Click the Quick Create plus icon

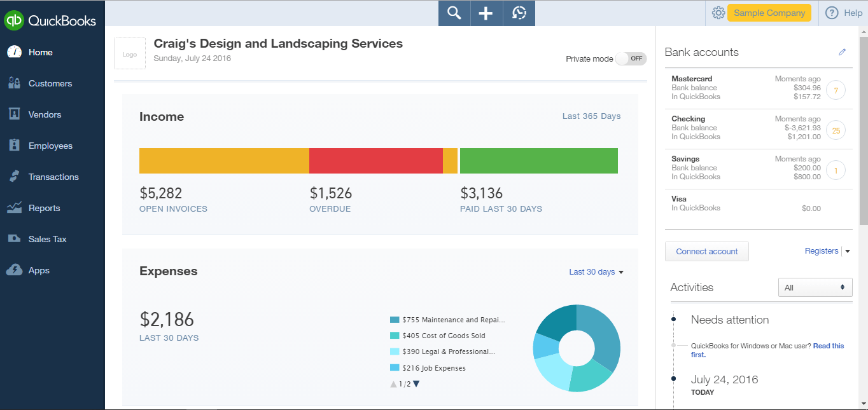point(486,13)
